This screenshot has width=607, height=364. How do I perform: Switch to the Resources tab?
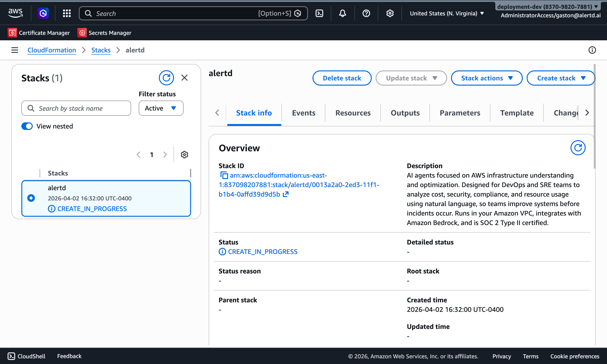pyautogui.click(x=353, y=113)
